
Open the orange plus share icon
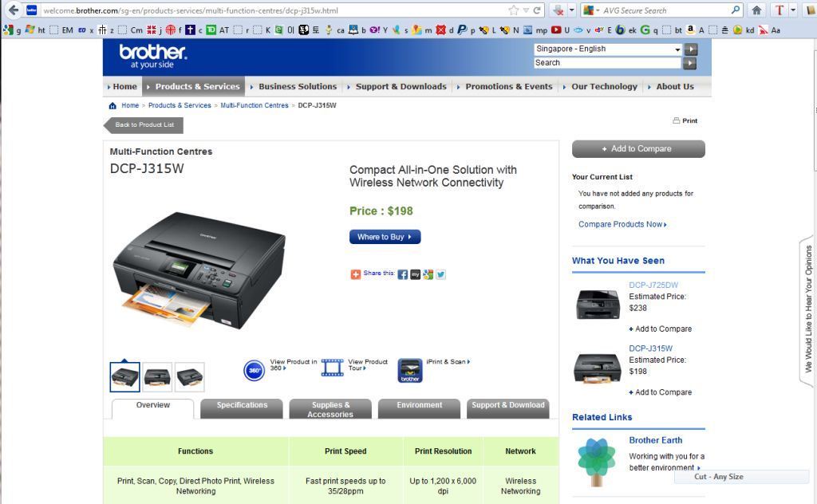point(355,274)
